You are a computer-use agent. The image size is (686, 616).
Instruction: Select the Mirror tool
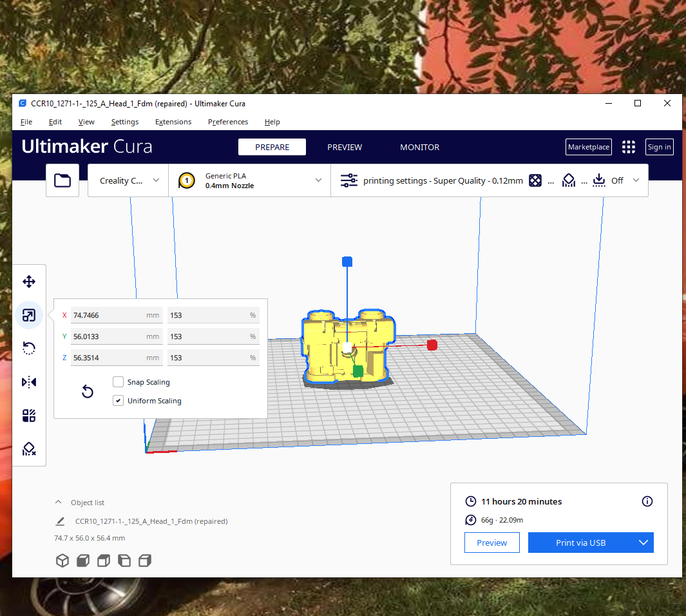29,382
